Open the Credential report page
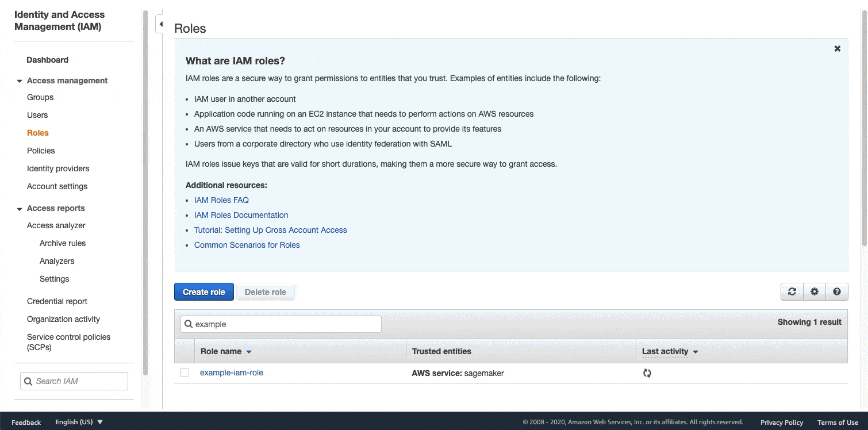 tap(57, 301)
